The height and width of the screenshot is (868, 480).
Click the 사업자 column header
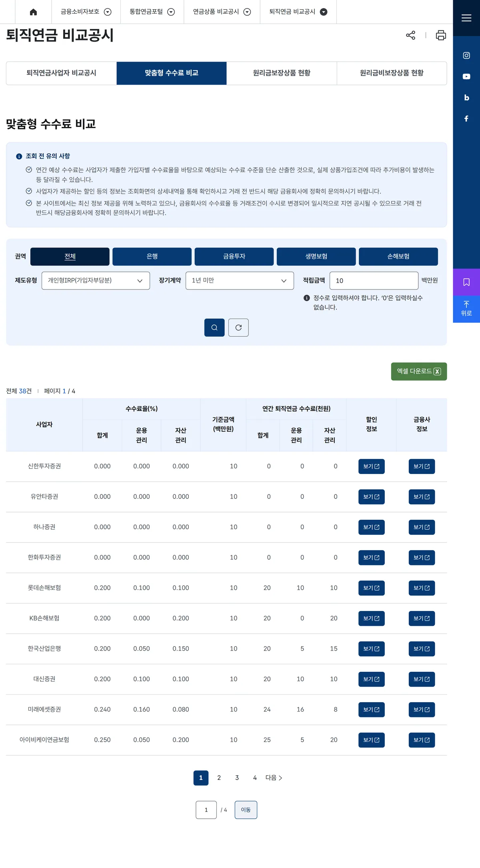44,424
